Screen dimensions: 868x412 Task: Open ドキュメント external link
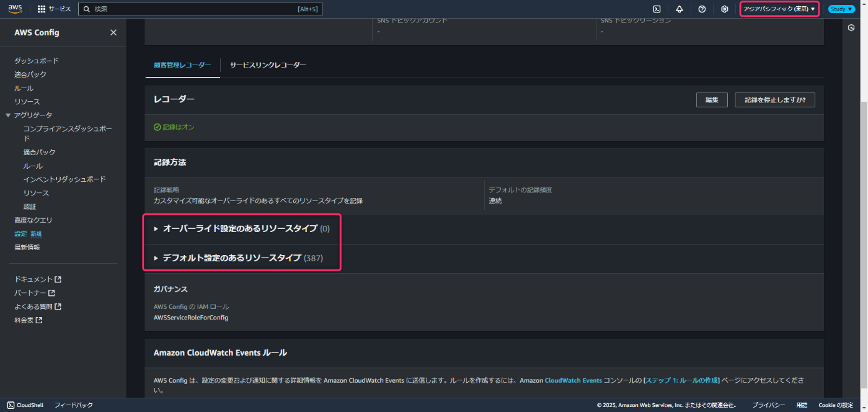click(x=38, y=279)
